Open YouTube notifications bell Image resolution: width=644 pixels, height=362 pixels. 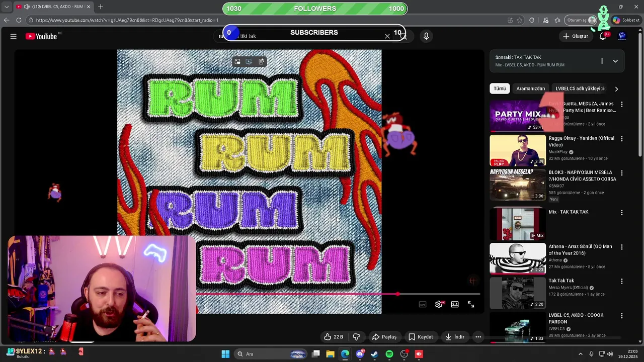(x=603, y=36)
